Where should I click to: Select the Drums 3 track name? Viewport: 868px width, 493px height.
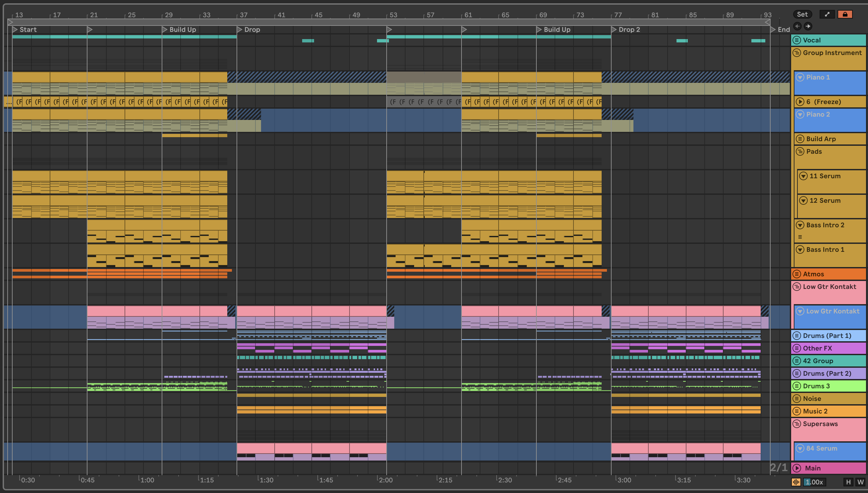tap(816, 386)
